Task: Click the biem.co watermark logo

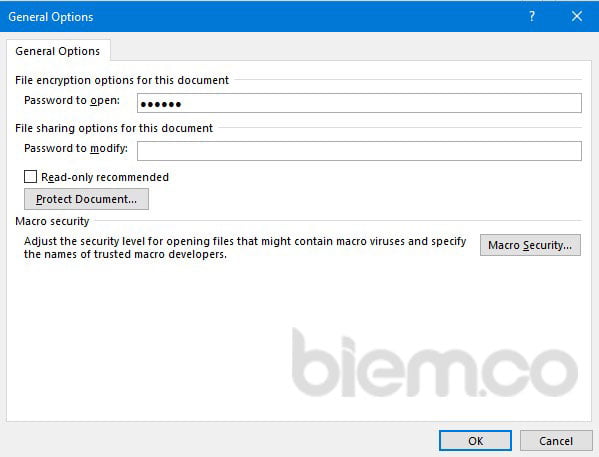Action: (x=435, y=362)
